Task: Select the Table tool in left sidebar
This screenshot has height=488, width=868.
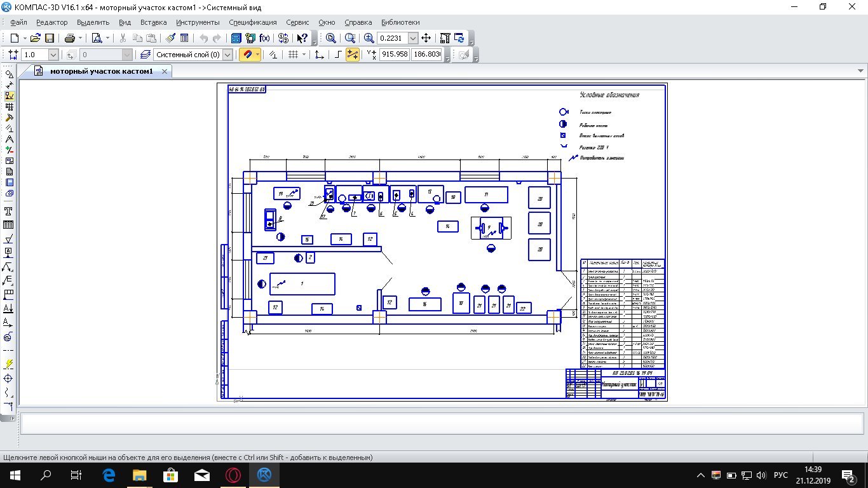Action: coord(9,225)
